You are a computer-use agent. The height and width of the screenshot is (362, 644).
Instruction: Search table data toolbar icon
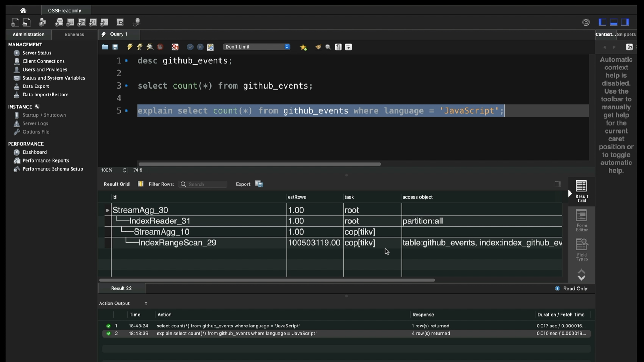coord(120,22)
